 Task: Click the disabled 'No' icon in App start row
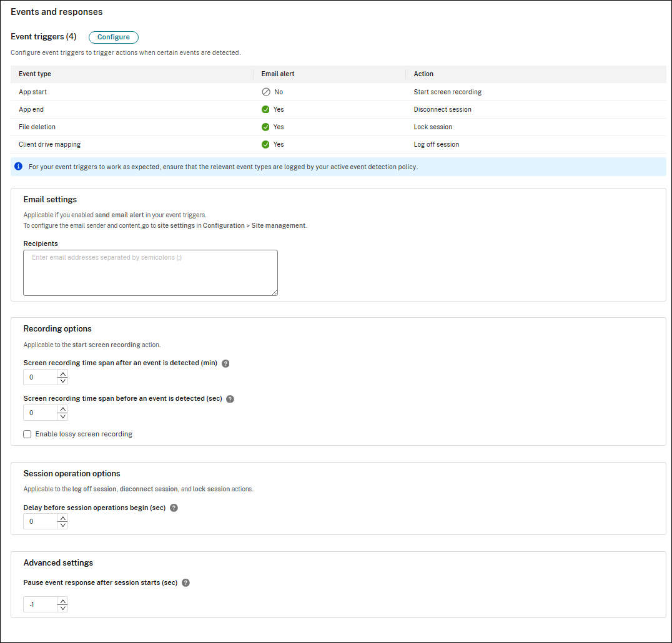coord(266,92)
